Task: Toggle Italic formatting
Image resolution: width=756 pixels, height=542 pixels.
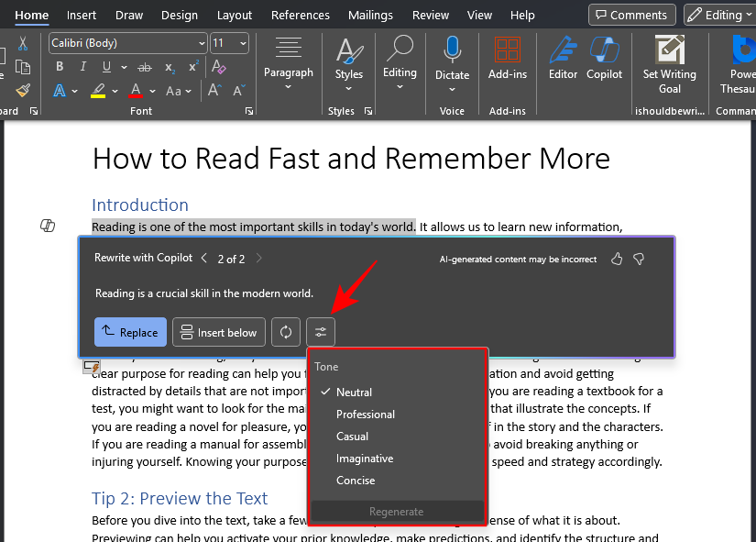Action: click(x=82, y=67)
